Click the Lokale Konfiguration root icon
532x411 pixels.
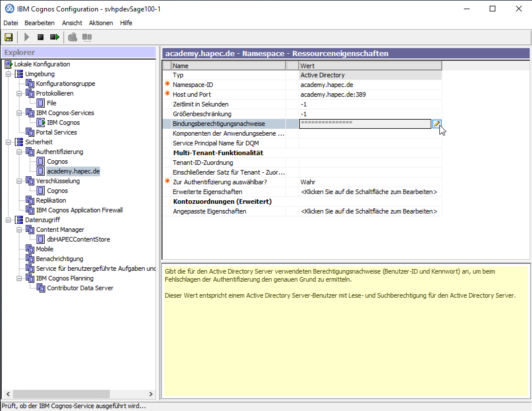coord(8,64)
